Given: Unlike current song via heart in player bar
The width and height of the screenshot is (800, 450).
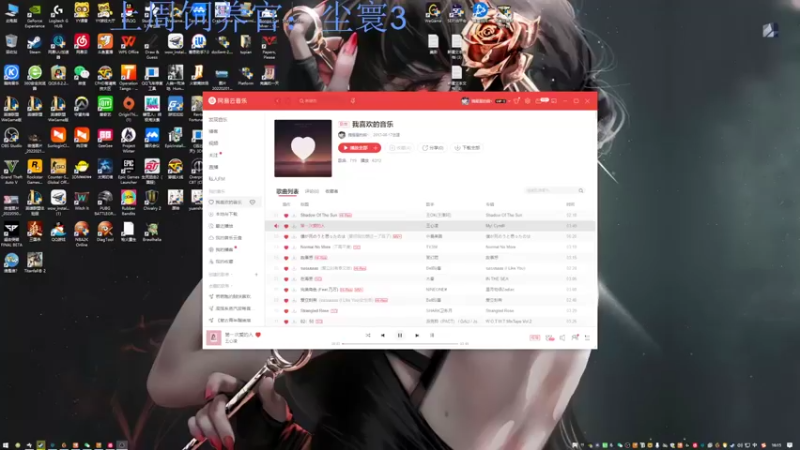Looking at the screenshot, I should 258,335.
